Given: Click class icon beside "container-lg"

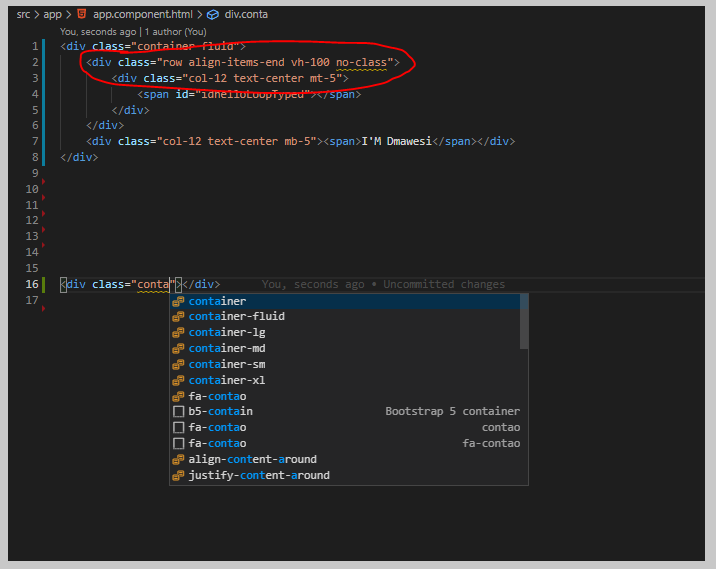Looking at the screenshot, I should click(x=178, y=332).
